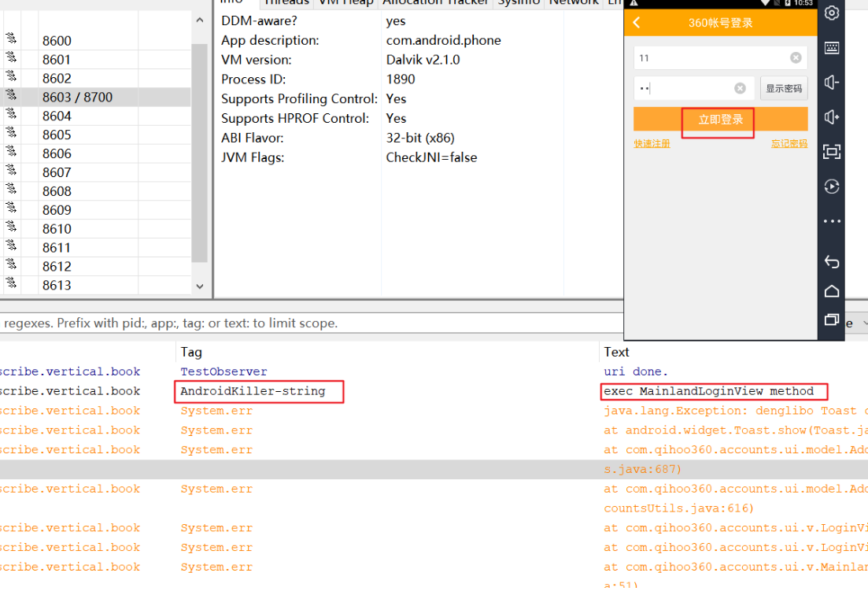
Task: Click the debug icon beside port 8604
Action: click(11, 113)
